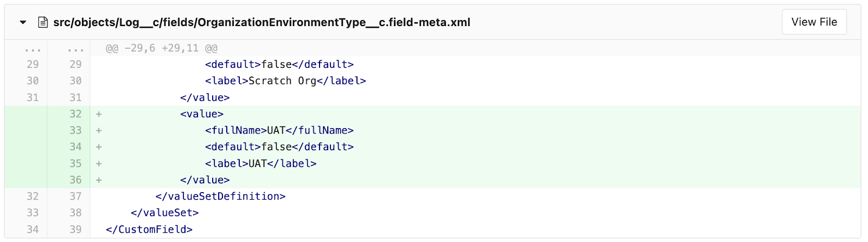The width and height of the screenshot is (868, 242).
Task: Select new line number 32
Action: coord(75,114)
